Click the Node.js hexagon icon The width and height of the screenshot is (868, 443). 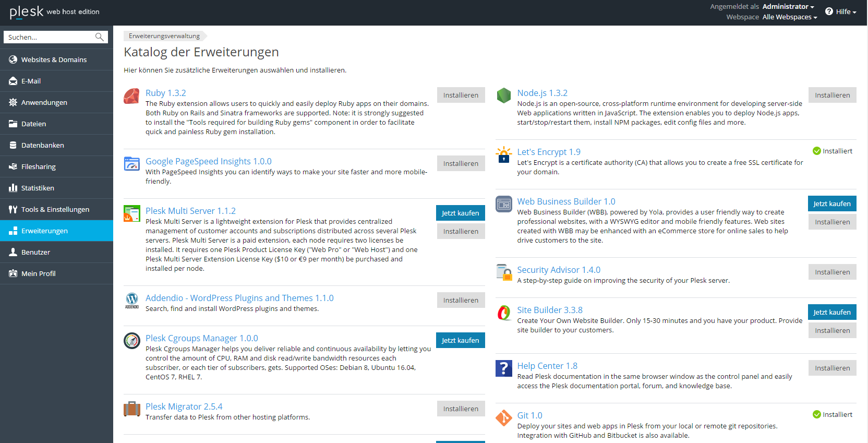click(503, 95)
